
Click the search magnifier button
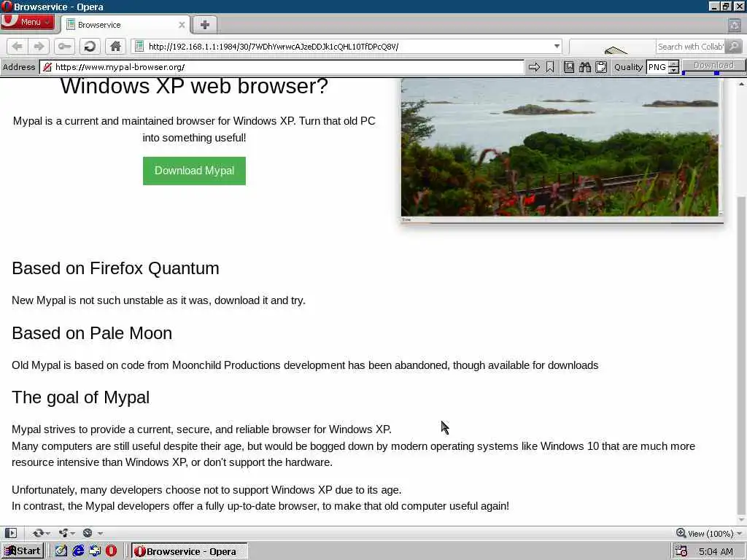coord(734,46)
